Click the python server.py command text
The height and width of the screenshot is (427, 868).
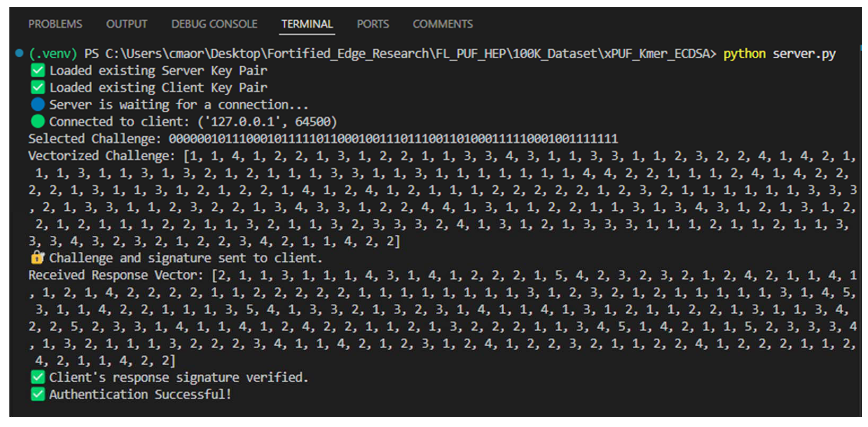(779, 53)
